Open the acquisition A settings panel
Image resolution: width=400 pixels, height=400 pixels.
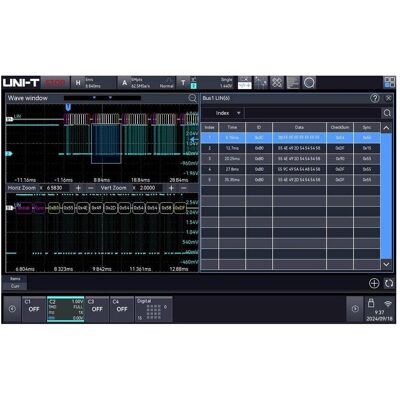pyautogui.click(x=147, y=83)
